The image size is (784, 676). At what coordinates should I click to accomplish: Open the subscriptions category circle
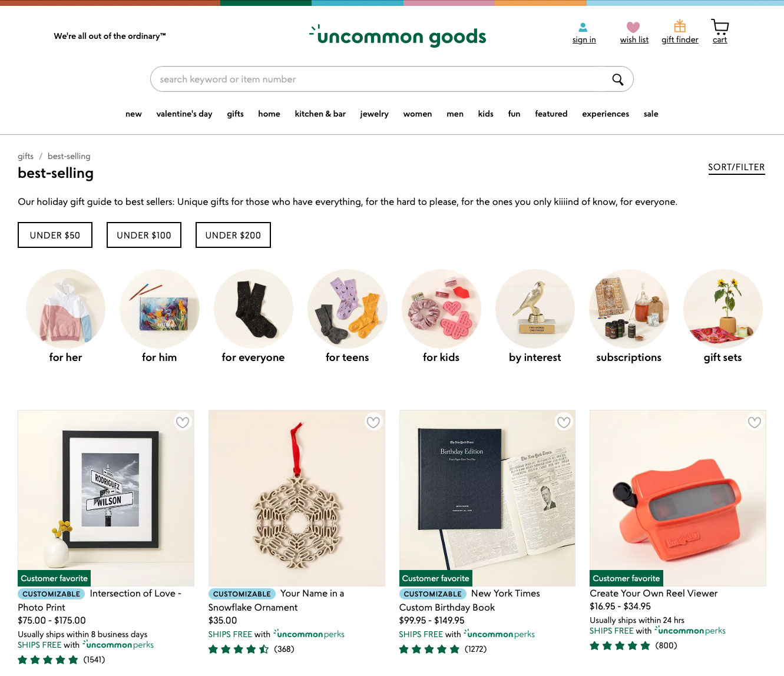coord(628,317)
